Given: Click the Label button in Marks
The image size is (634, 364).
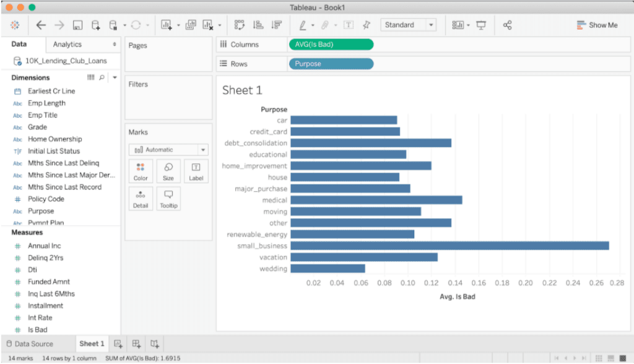Looking at the screenshot, I should tap(196, 171).
